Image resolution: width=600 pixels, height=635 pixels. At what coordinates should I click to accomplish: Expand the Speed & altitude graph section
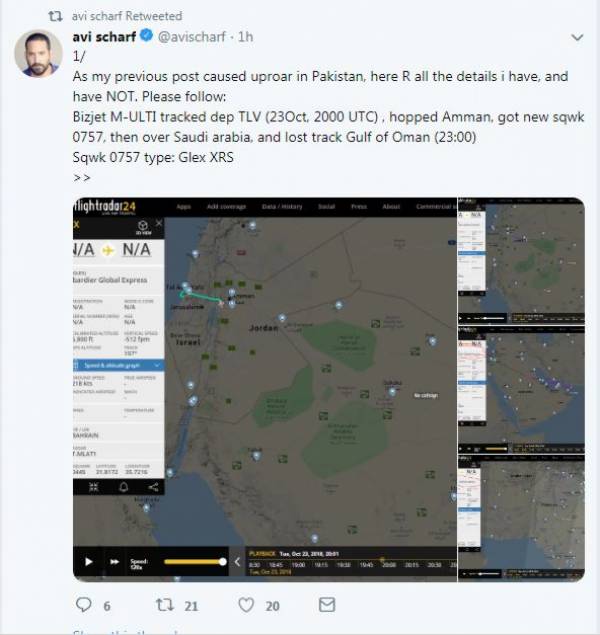(x=119, y=365)
